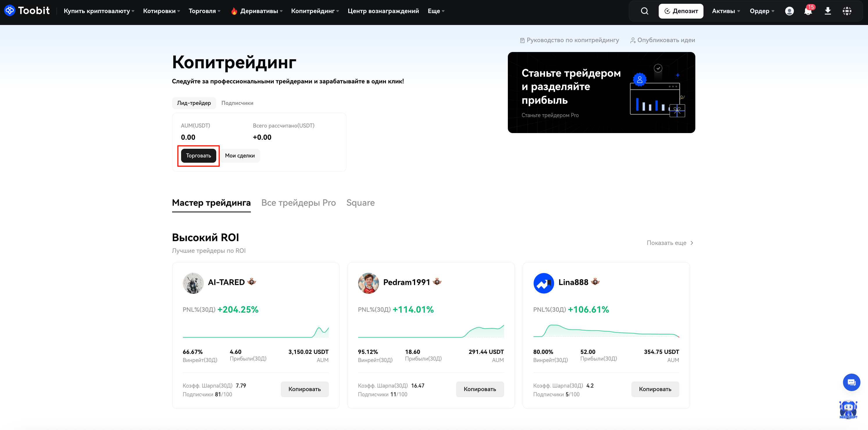
Task: Select the Все трейдеры Pro tab
Action: click(x=298, y=203)
